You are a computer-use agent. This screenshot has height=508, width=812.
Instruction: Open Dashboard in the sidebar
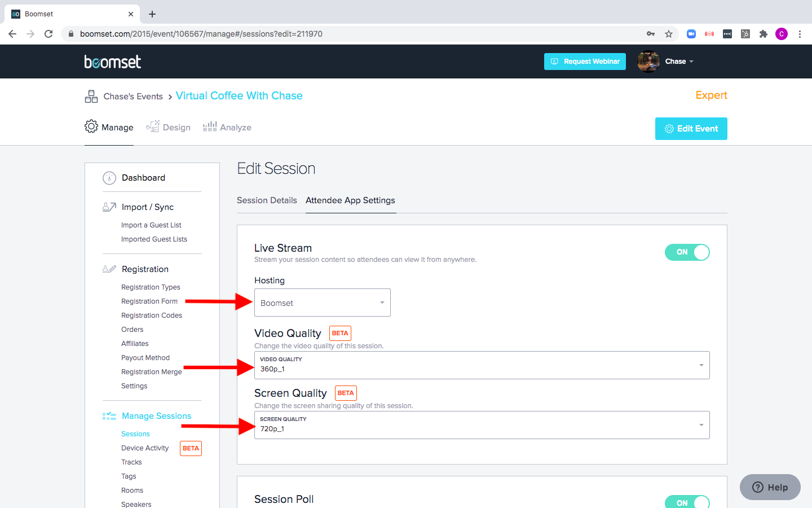[143, 178]
